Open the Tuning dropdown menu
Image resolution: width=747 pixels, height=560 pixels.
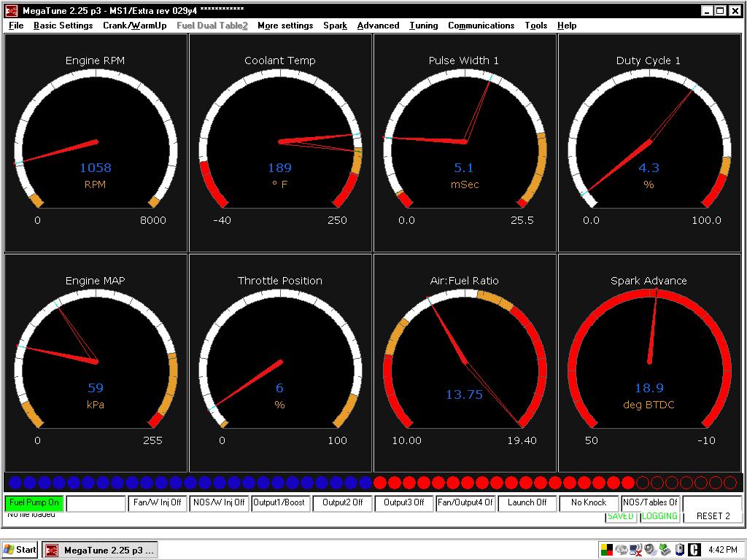[x=423, y=26]
